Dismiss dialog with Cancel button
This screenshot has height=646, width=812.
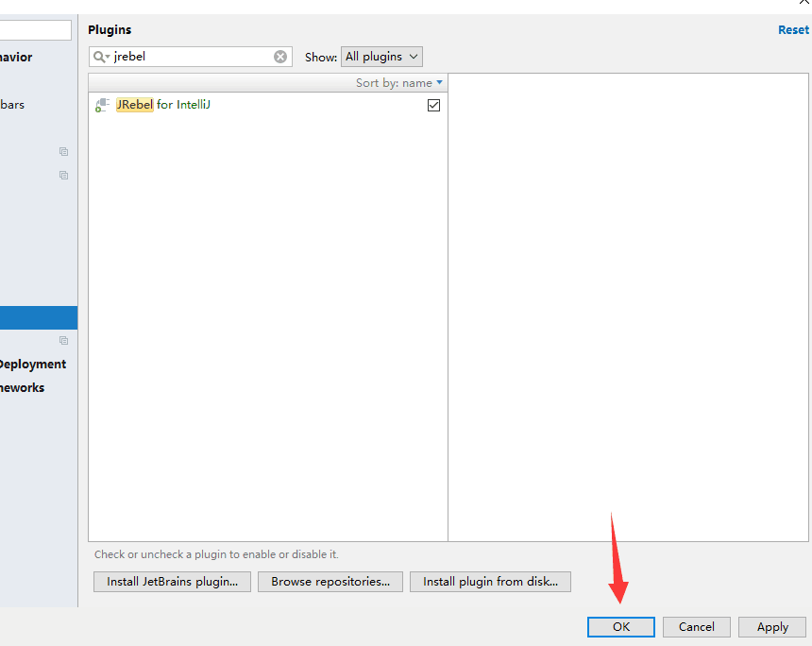point(697,627)
